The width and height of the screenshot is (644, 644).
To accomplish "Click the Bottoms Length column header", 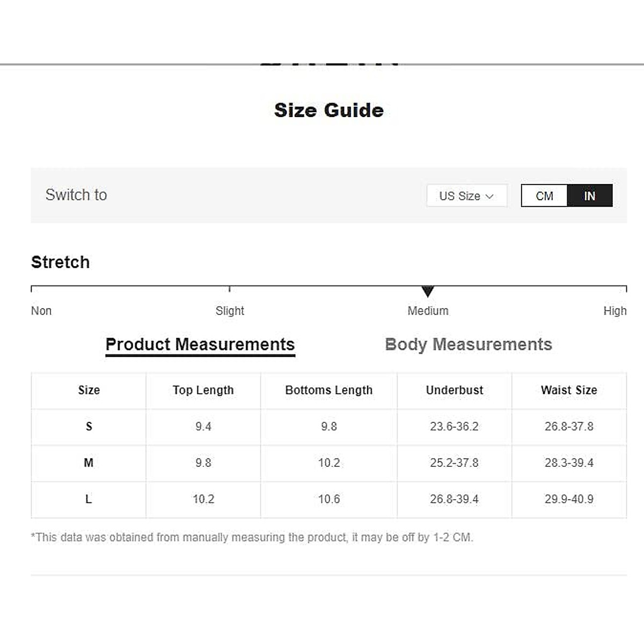I will coord(329,390).
